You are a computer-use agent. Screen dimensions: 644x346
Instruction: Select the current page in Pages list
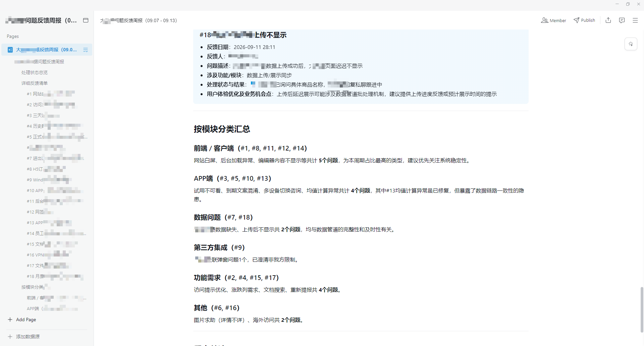[x=47, y=50]
